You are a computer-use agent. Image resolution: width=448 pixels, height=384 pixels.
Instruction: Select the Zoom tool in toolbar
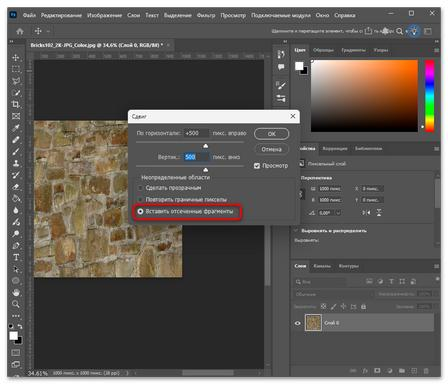[16, 304]
